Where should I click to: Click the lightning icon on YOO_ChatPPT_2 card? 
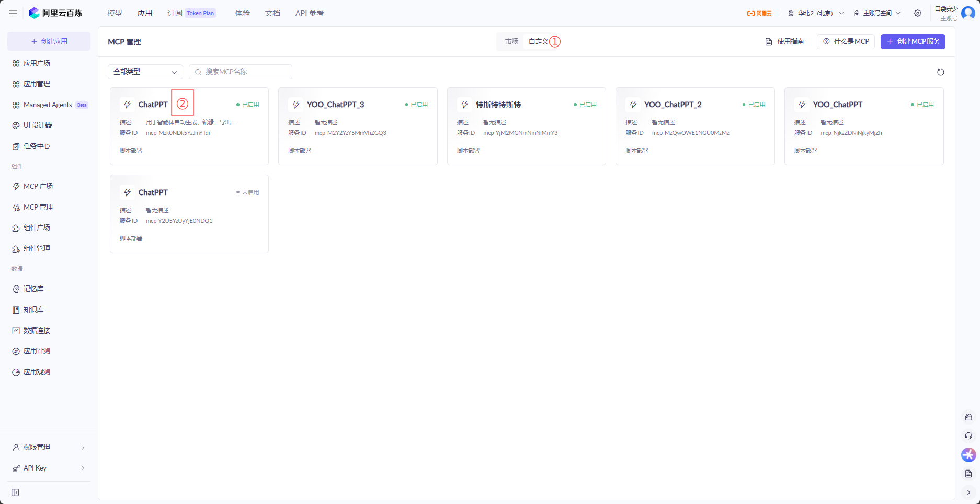pyautogui.click(x=633, y=105)
